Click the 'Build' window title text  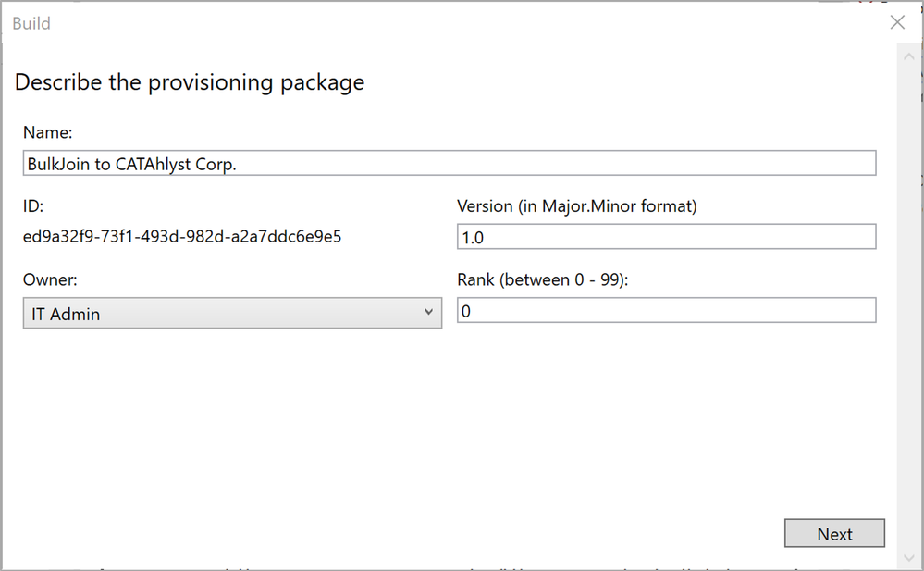pyautogui.click(x=31, y=23)
